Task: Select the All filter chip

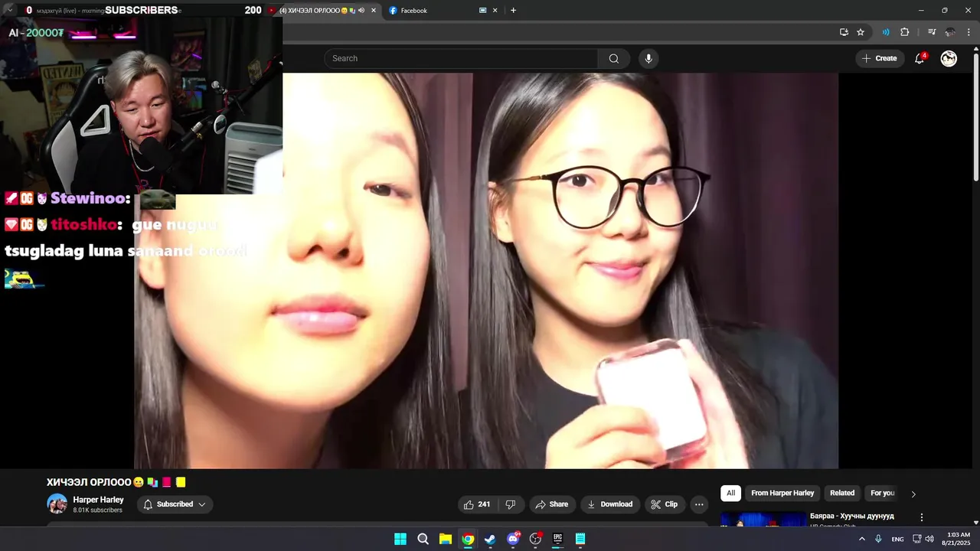Action: click(730, 493)
